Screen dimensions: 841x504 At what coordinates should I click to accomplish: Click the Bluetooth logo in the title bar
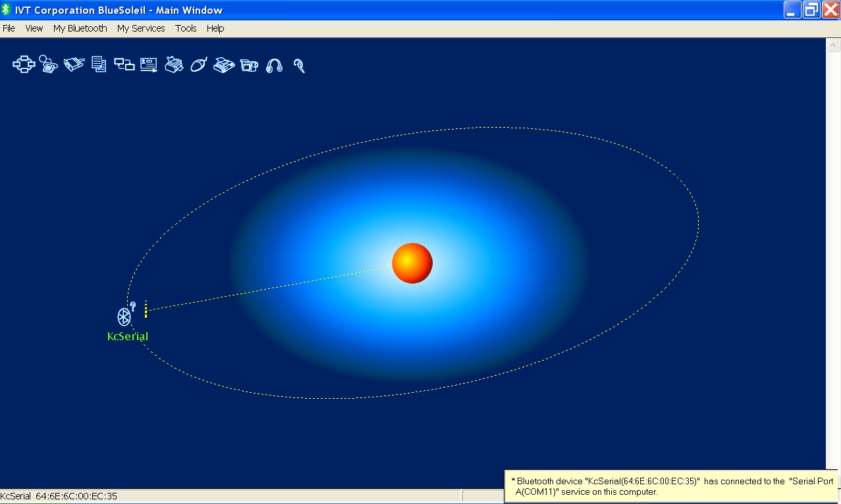click(6, 10)
